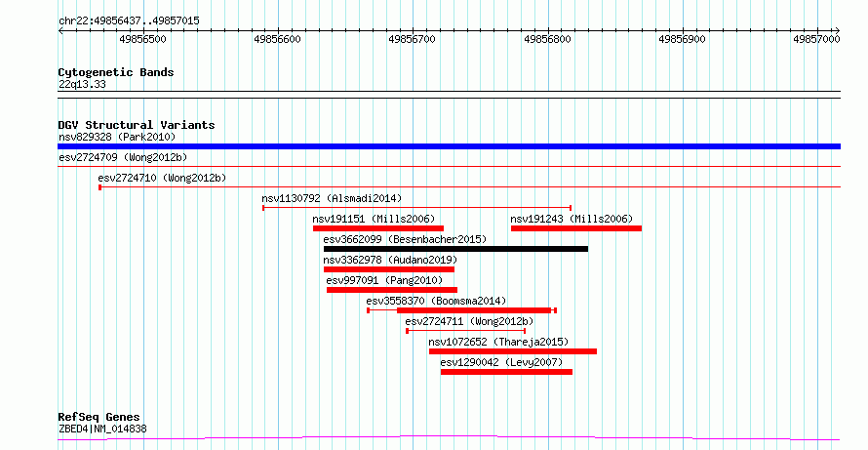Image resolution: width=868 pixels, height=450 pixels.
Task: Click ruler position 49856700
Action: pos(412,39)
